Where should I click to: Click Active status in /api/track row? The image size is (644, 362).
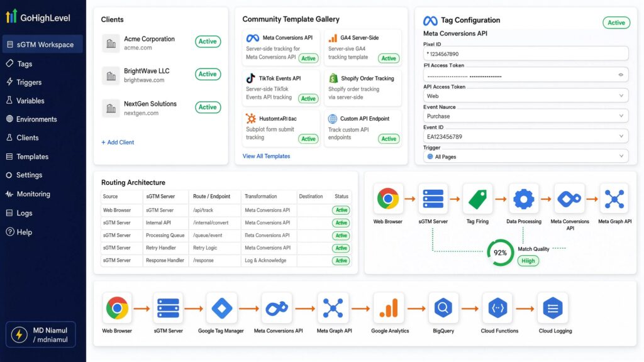341,210
